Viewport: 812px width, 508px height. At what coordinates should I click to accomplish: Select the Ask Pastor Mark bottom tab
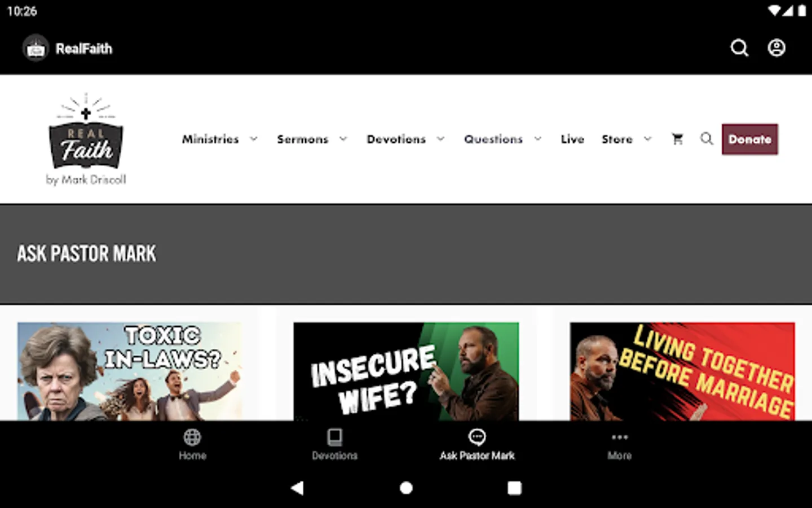pos(477,445)
